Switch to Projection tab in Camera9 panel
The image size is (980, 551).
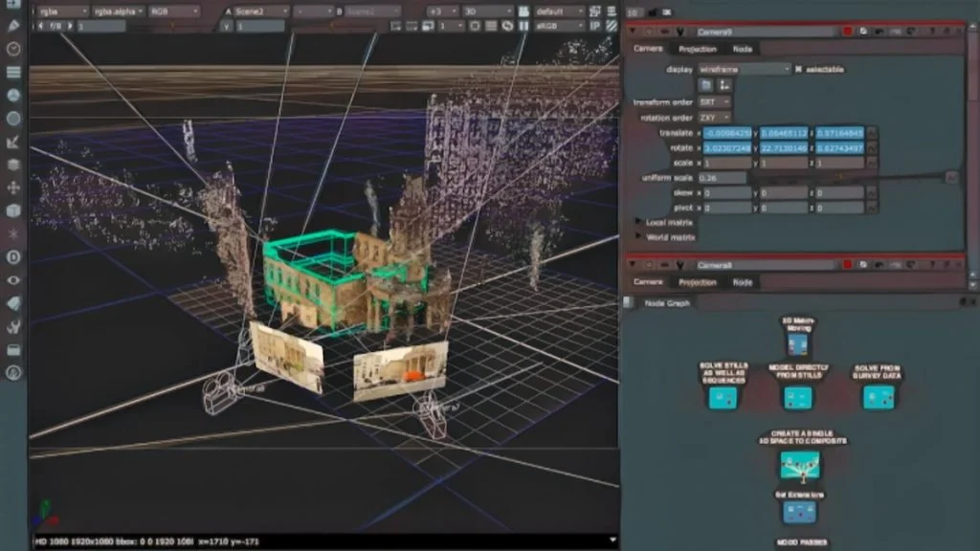click(698, 49)
